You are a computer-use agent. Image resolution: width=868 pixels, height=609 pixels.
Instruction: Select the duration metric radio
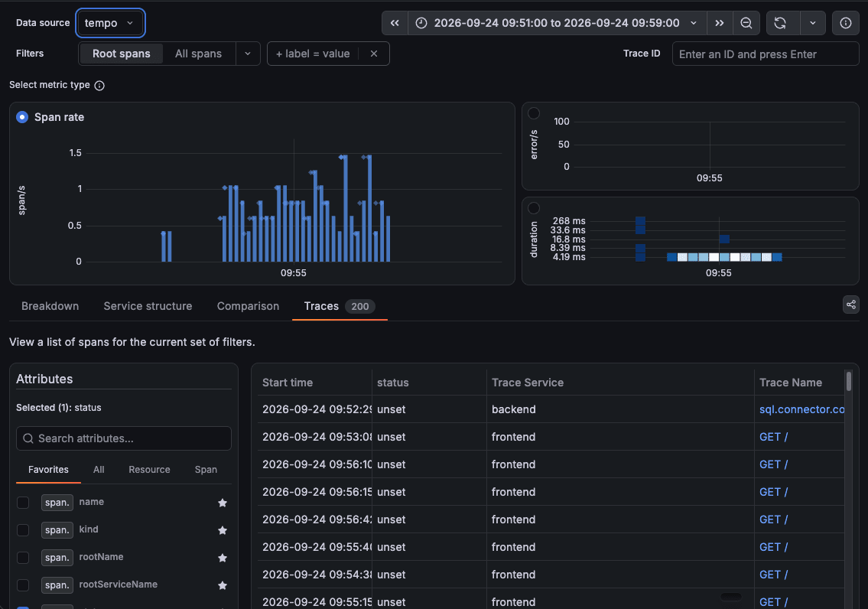click(x=534, y=208)
